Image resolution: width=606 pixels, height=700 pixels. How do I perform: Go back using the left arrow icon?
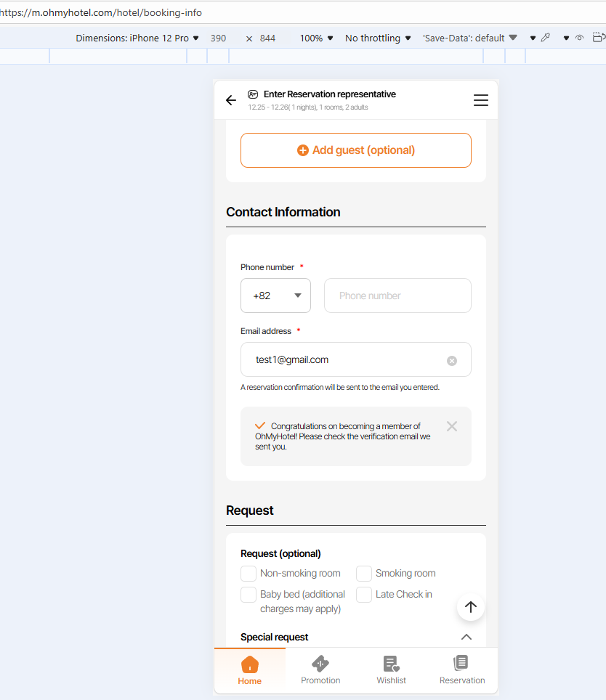coord(231,100)
